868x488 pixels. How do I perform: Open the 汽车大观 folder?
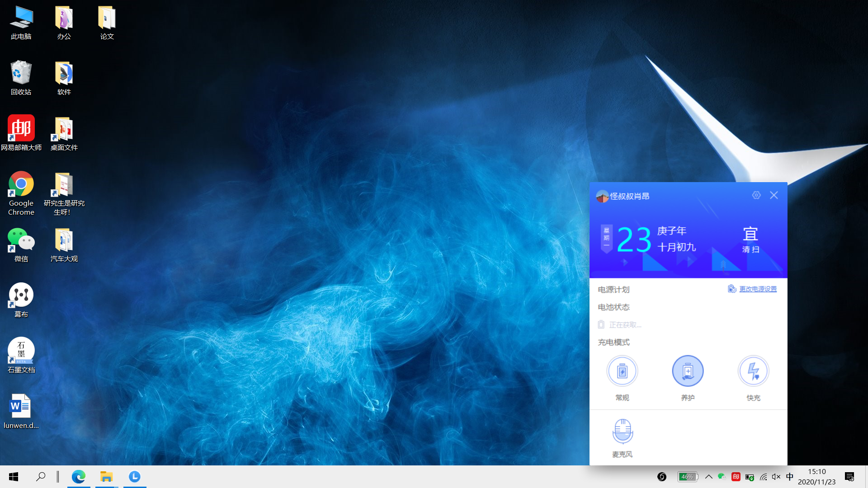coord(64,245)
